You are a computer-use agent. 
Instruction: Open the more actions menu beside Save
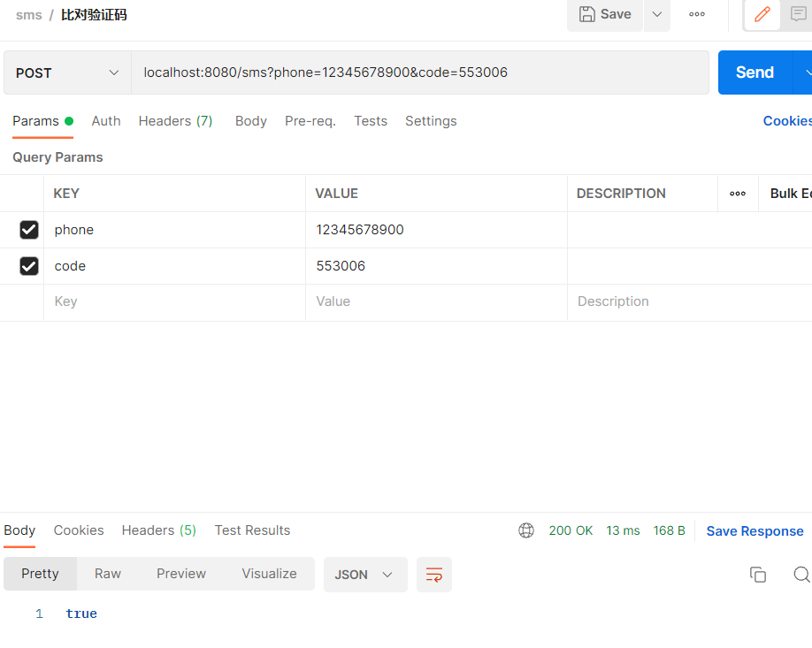click(696, 14)
